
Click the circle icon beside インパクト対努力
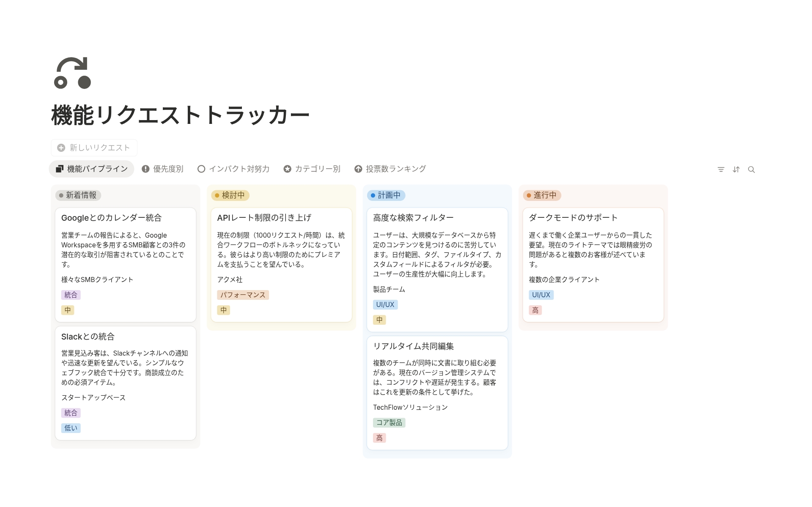tap(201, 169)
